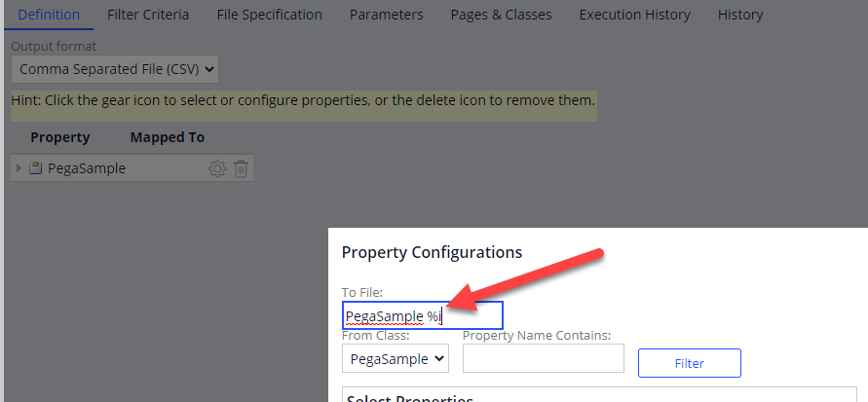Select the Definition tab
The image size is (868, 402).
click(x=49, y=15)
